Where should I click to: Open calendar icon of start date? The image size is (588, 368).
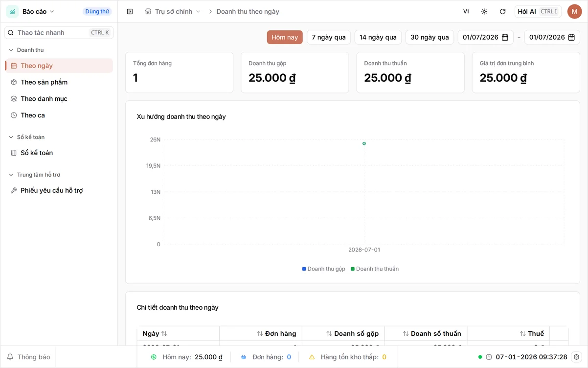(x=505, y=37)
